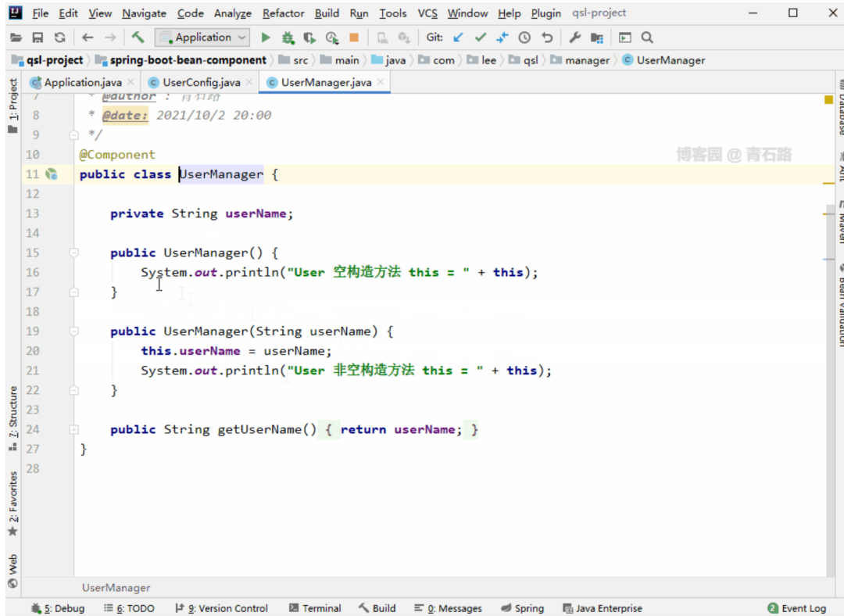Open the Terminal tool window
Screen dimensions: 844x616
click(315, 608)
